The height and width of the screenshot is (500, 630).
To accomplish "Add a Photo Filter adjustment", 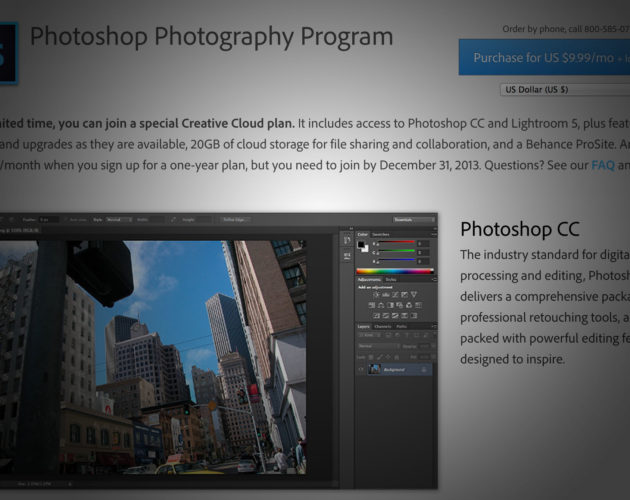I will 399,305.
